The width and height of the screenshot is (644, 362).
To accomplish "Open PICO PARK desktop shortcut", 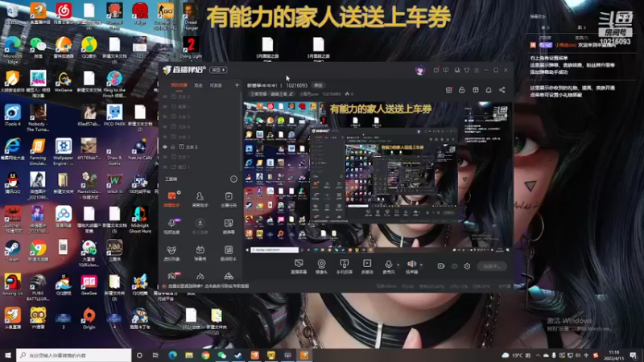I will point(114,115).
